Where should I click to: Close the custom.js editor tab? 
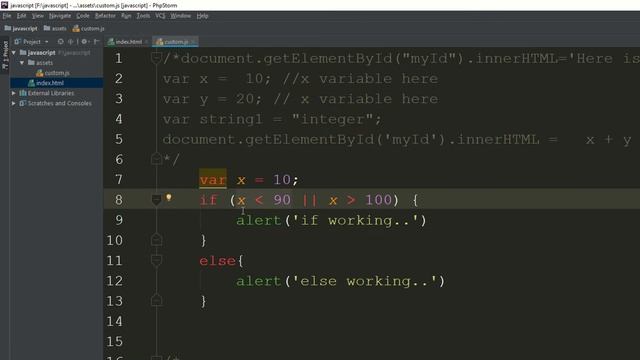193,42
